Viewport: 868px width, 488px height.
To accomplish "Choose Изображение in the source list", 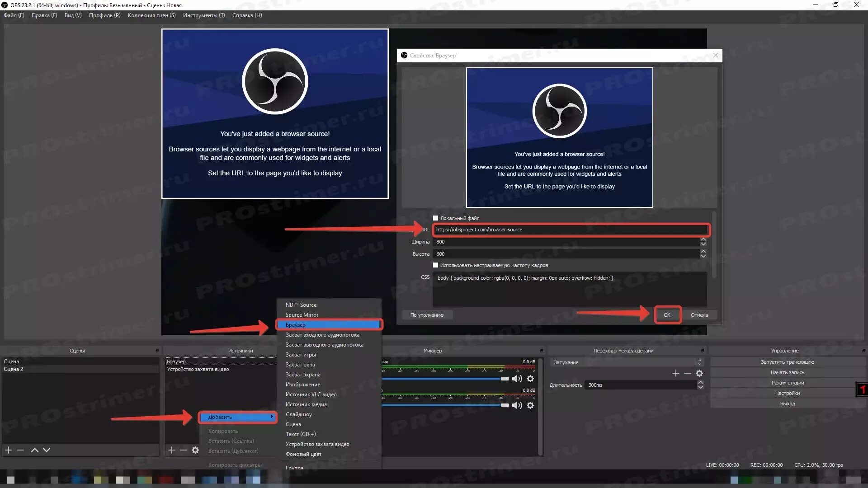I will [330, 385].
